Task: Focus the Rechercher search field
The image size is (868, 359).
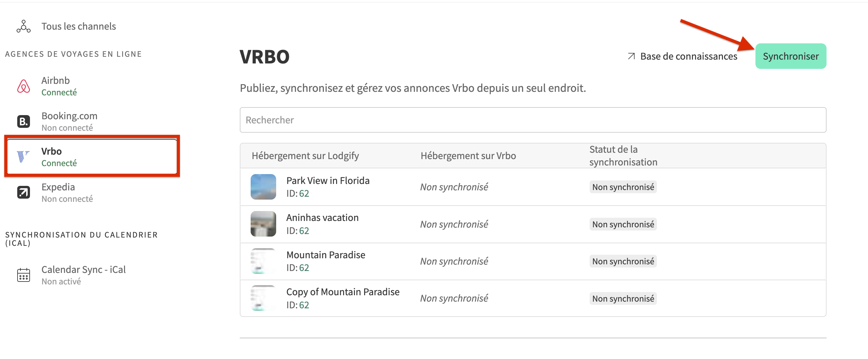Action: coord(533,120)
